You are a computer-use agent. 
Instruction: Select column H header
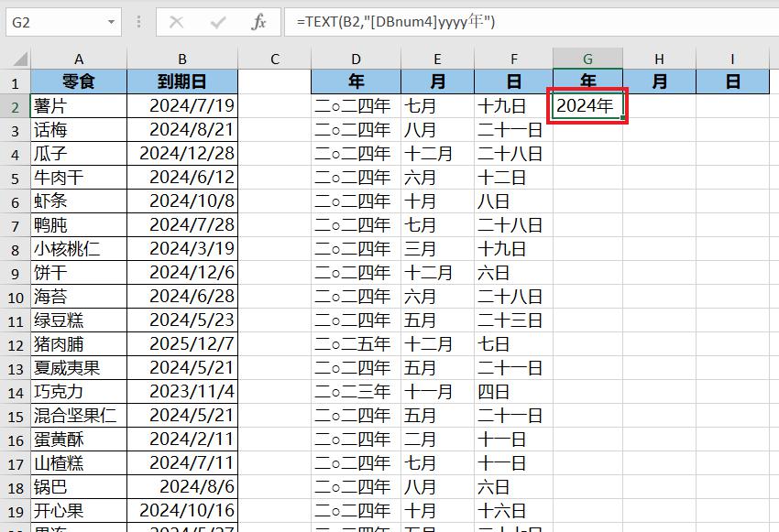pos(659,59)
